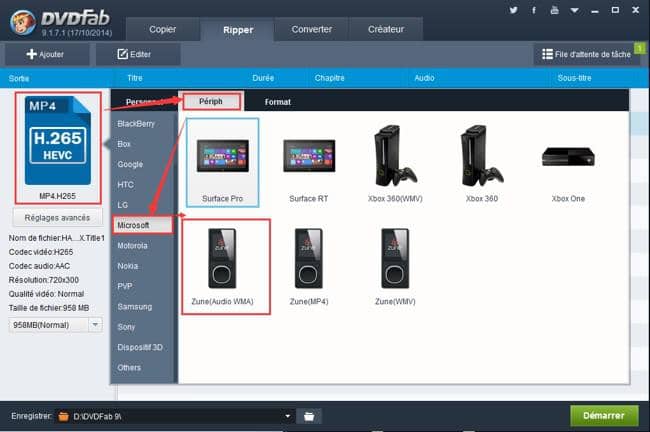
Task: Click the Codec vidéo:H265 text
Action: 41,252
